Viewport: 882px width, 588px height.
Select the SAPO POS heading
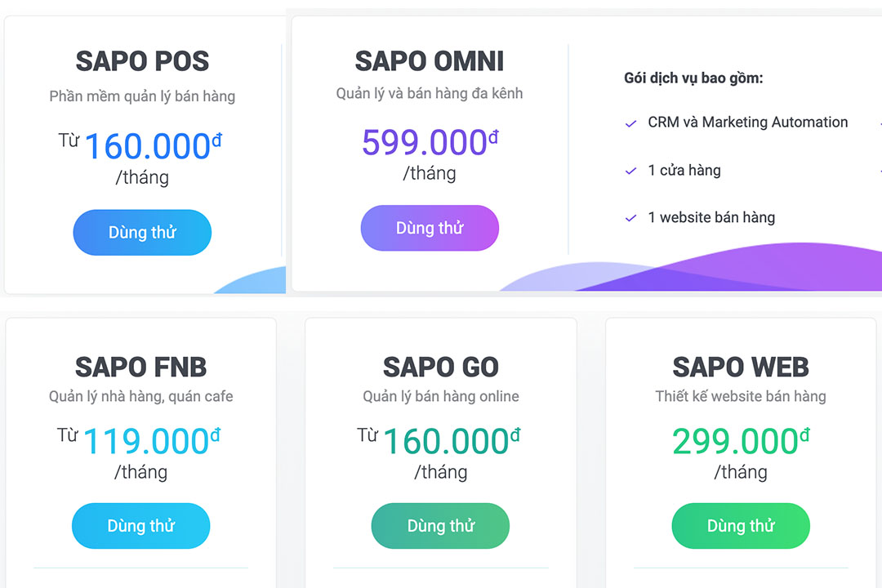[x=142, y=61]
